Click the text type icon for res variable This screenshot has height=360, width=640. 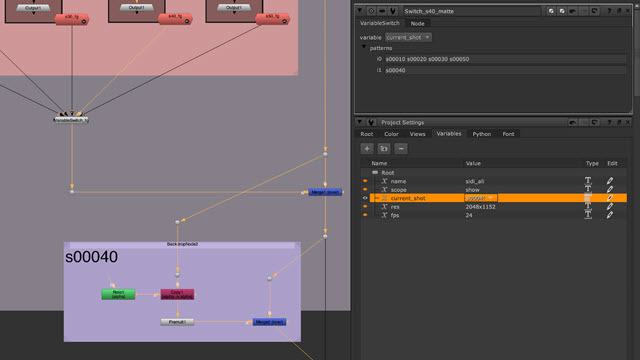(x=588, y=207)
